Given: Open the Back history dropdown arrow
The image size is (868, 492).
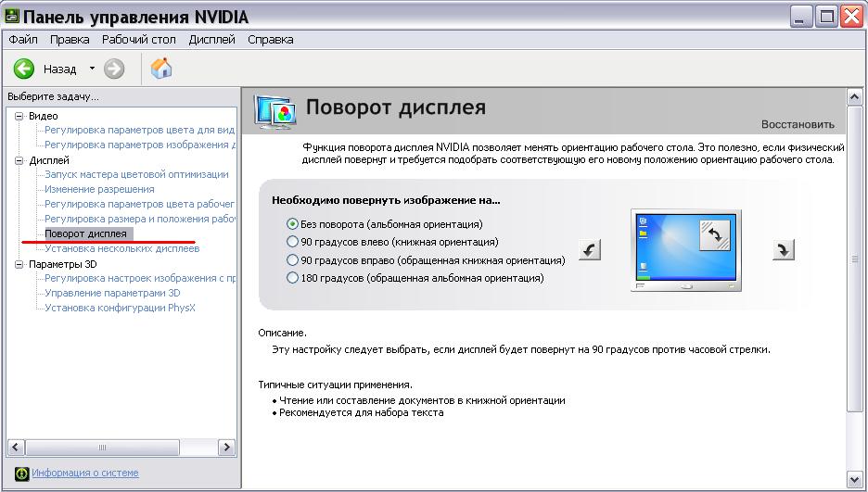Looking at the screenshot, I should tap(92, 69).
